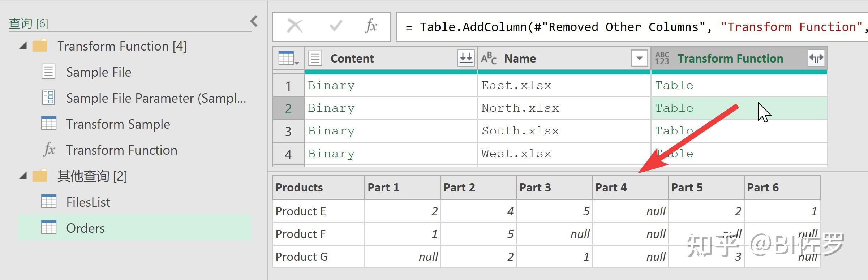Select the Sample File query
Screen dimensions: 868x280
click(x=99, y=72)
